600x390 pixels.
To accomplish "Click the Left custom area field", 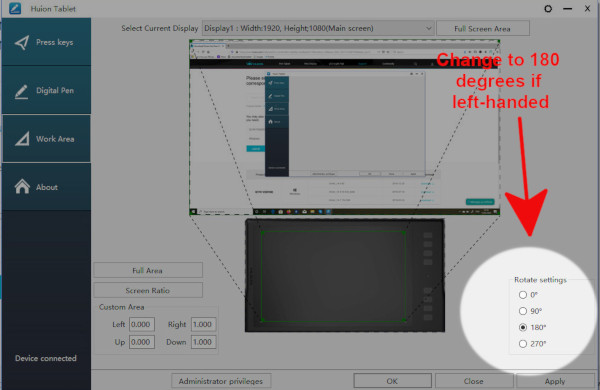I will (x=142, y=325).
